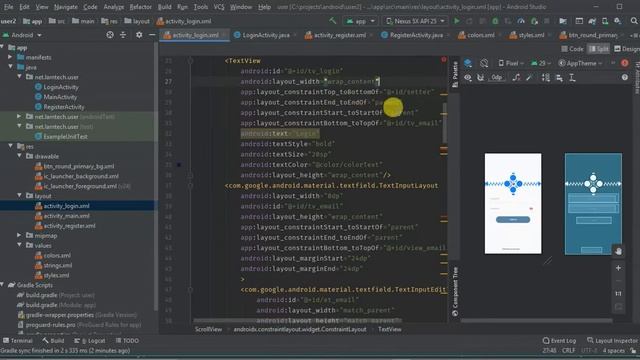Hide the Project panel with minus icon
The width and height of the screenshot is (640, 360).
point(152,35)
